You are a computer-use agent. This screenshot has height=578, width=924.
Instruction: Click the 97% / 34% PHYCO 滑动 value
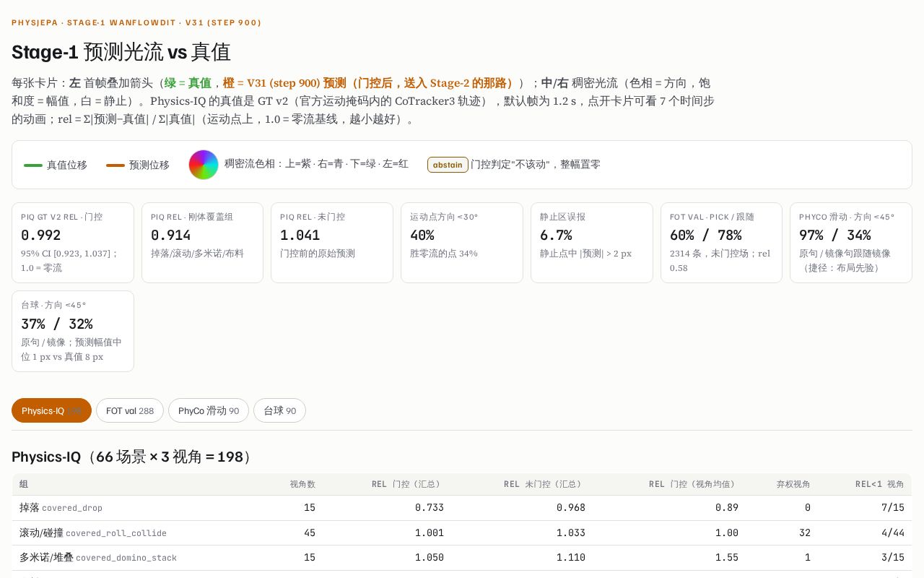click(x=835, y=235)
